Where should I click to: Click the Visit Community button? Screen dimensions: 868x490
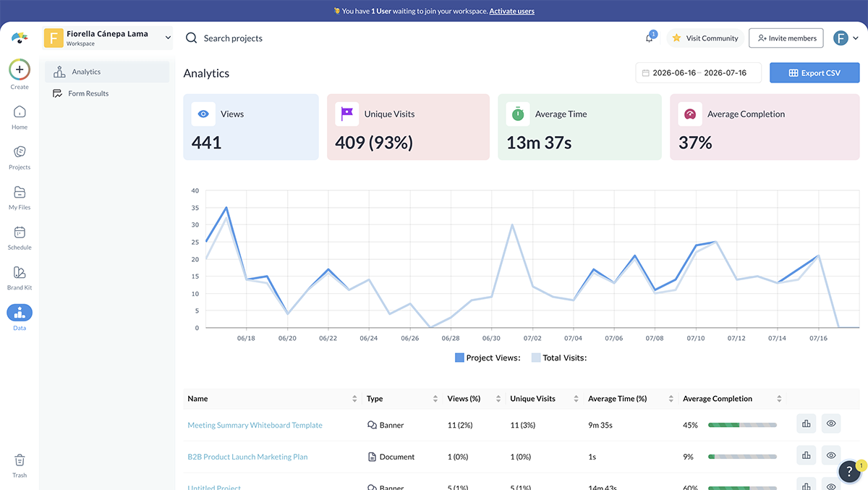tap(705, 38)
